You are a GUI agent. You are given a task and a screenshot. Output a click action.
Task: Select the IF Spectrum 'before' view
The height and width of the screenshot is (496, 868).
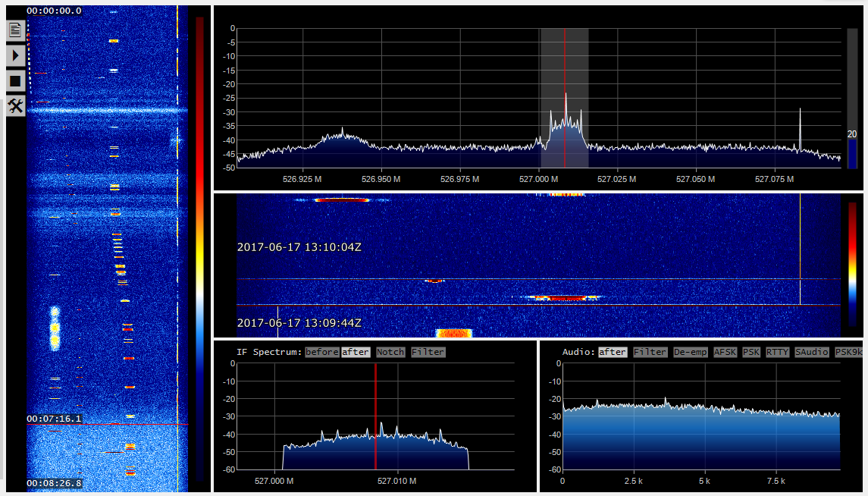click(x=321, y=352)
